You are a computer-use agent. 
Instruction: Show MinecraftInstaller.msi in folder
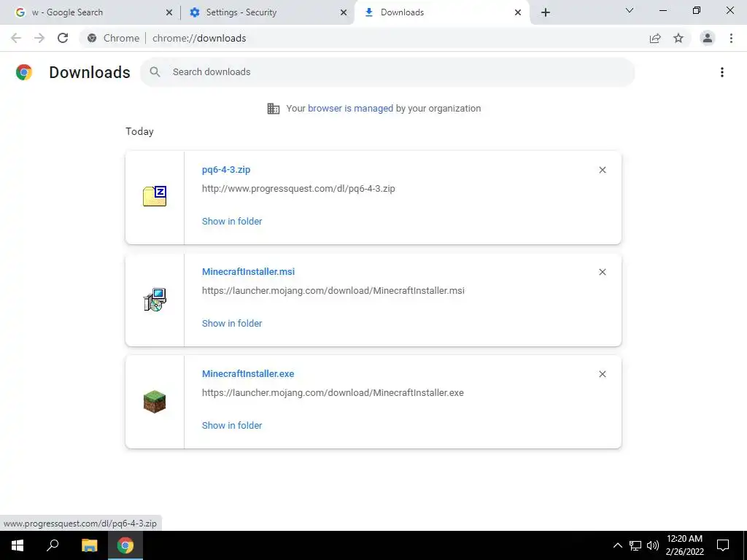tap(232, 323)
